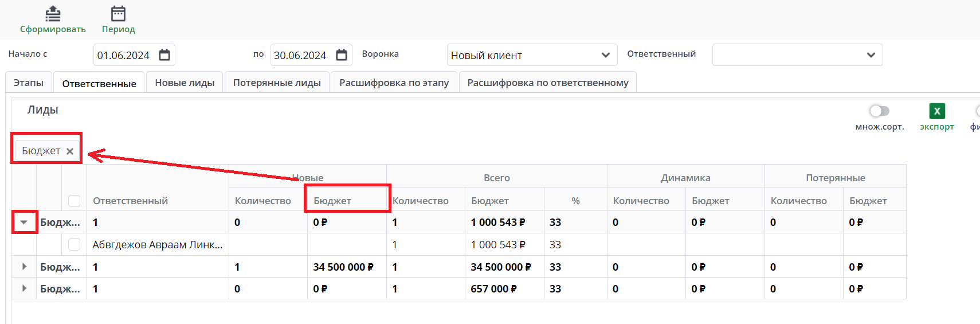Click the Сформировать report icon
Image resolution: width=980 pixels, height=324 pixels.
click(x=53, y=14)
